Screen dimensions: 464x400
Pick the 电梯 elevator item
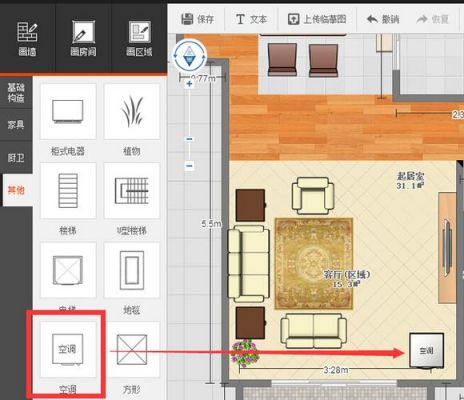coord(68,270)
